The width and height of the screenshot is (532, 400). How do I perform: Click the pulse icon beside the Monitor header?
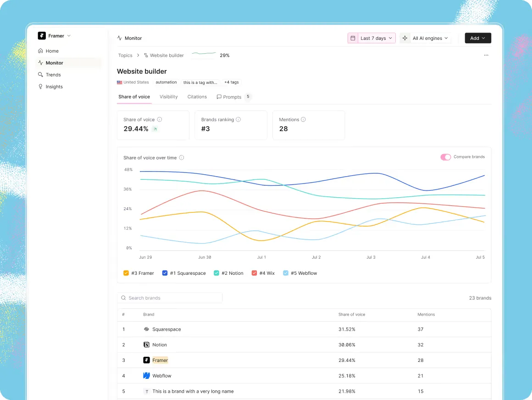[x=119, y=38]
